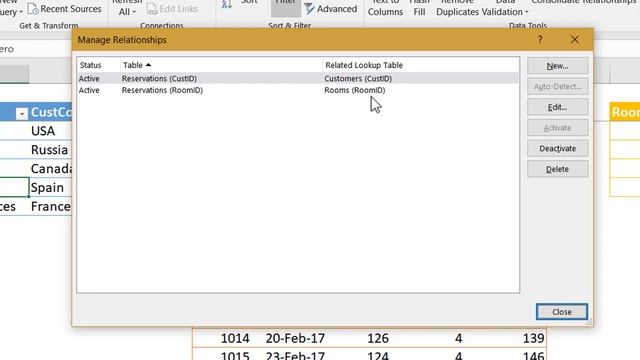Select the cell containing 126
The image size is (640, 360).
click(x=378, y=338)
